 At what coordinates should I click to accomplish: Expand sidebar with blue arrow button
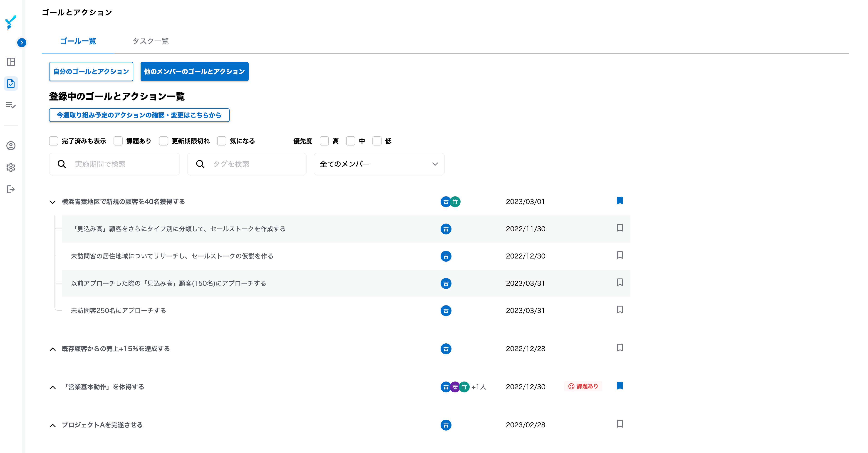22,42
